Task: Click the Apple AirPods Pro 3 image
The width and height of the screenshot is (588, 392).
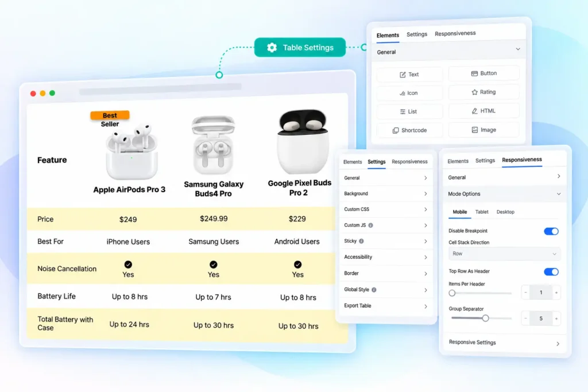Action: [x=131, y=151]
